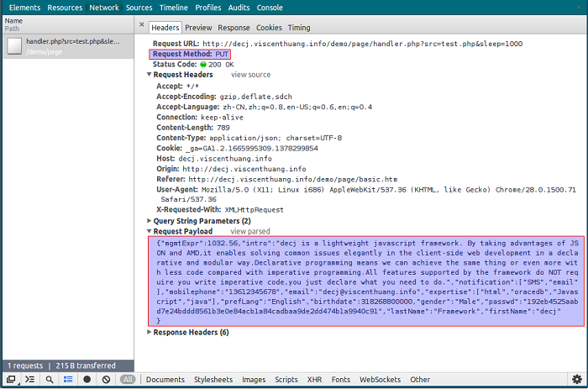Open the Resources panel
This screenshot has height=389, width=588.
pos(65,8)
